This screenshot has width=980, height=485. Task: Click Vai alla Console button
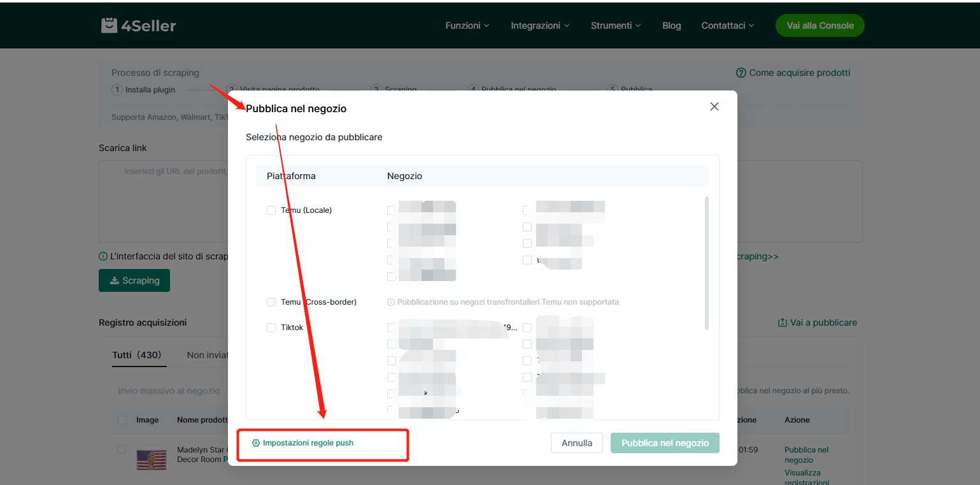pos(820,25)
